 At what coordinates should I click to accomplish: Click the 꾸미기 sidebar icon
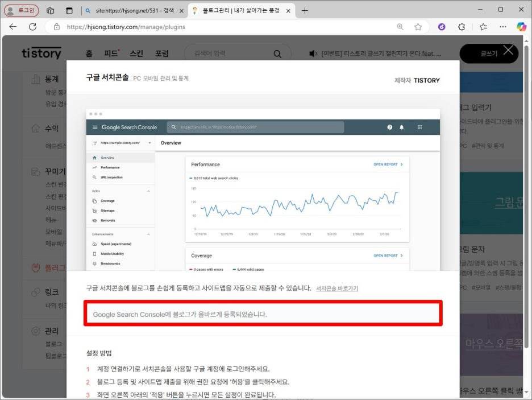click(x=36, y=171)
